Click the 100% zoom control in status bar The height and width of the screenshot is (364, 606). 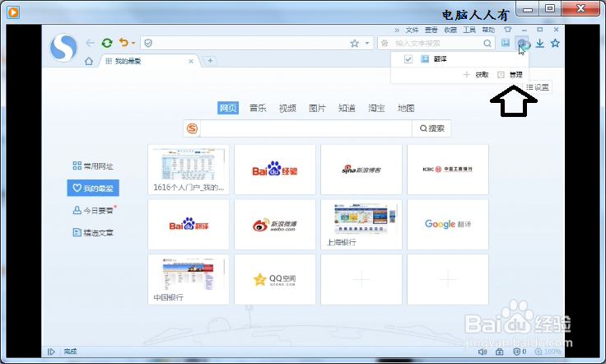(x=548, y=352)
